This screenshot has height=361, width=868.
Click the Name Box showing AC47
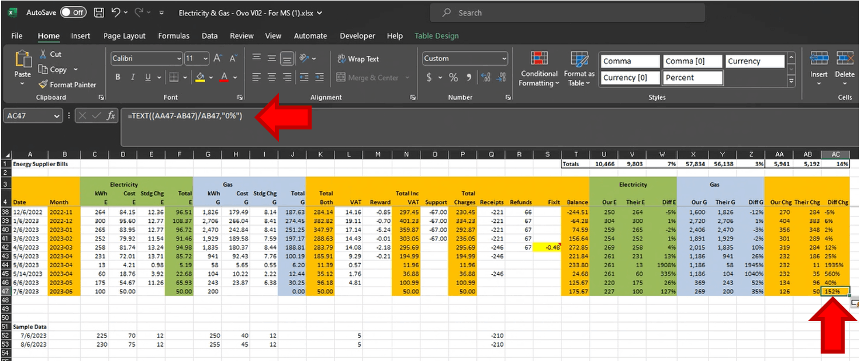[x=32, y=116]
